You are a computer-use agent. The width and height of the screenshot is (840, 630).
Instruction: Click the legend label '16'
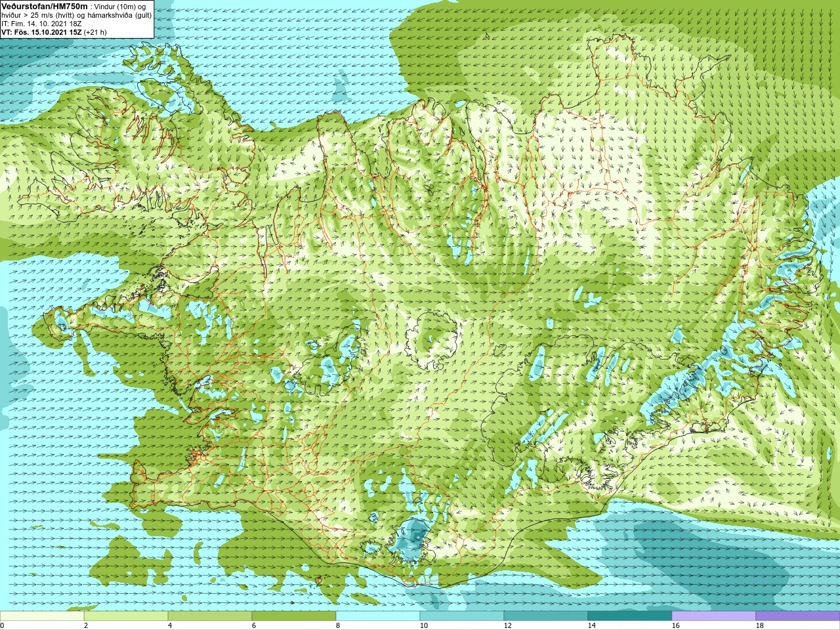point(676,625)
